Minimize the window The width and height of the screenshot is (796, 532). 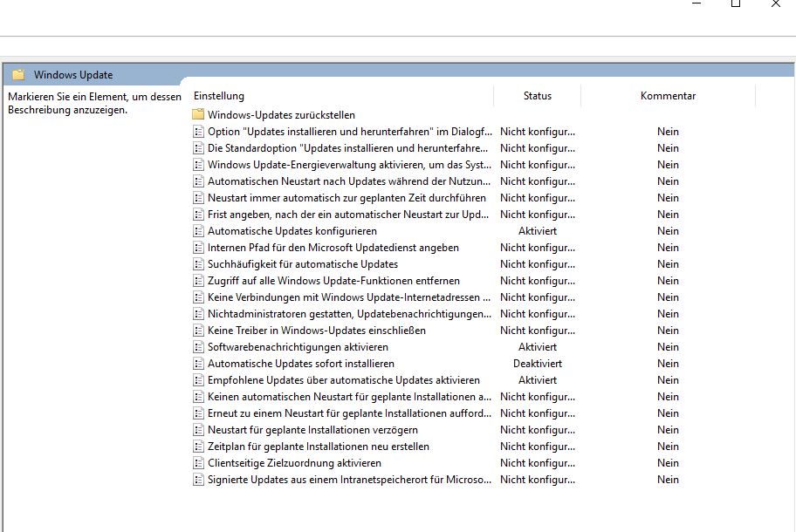tap(696, 3)
